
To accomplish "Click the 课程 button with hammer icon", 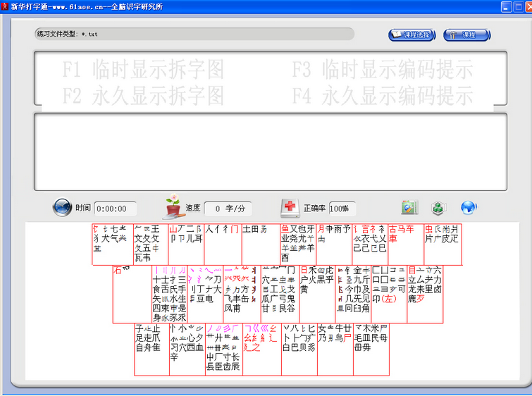I will 467,35.
